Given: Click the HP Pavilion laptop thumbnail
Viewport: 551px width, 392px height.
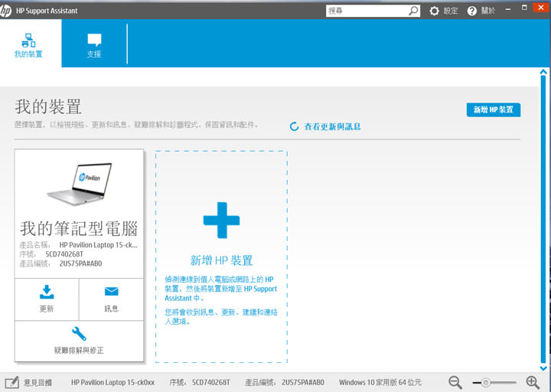Looking at the screenshot, I should point(79,184).
